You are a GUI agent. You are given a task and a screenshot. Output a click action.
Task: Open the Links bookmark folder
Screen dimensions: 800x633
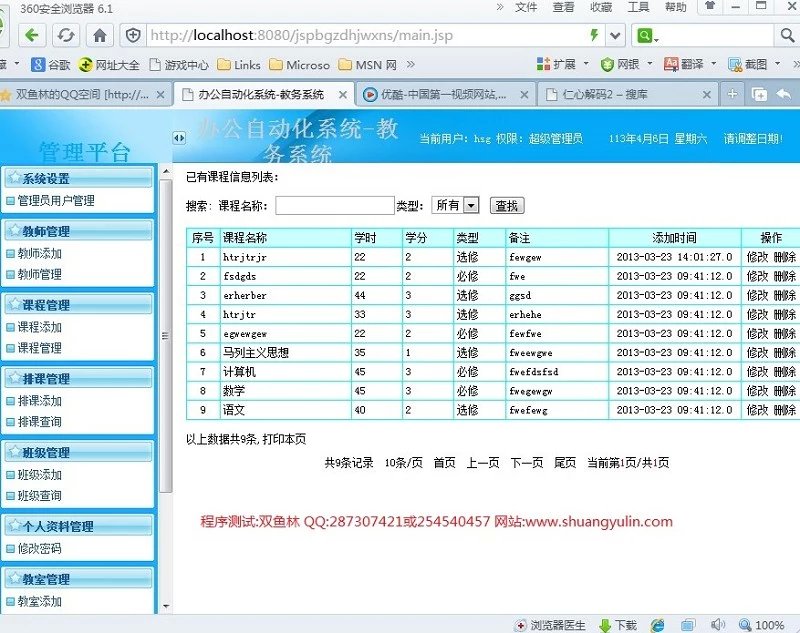[239, 65]
